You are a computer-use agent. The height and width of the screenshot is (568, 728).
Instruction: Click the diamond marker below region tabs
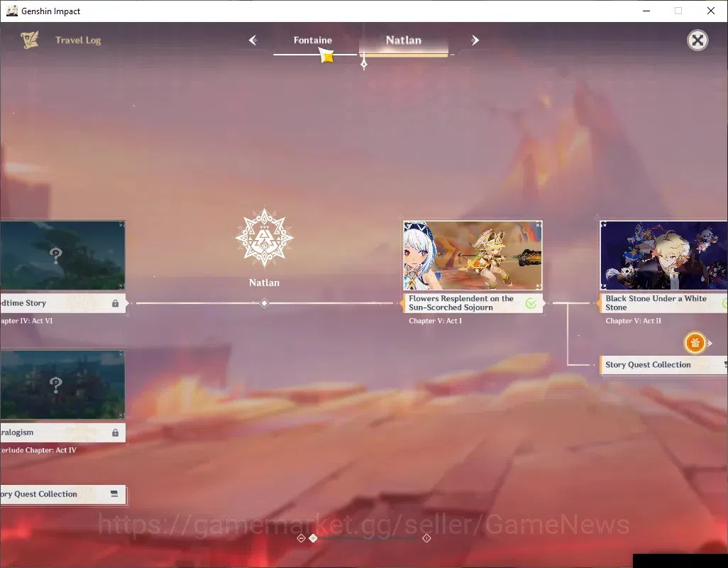point(364,64)
